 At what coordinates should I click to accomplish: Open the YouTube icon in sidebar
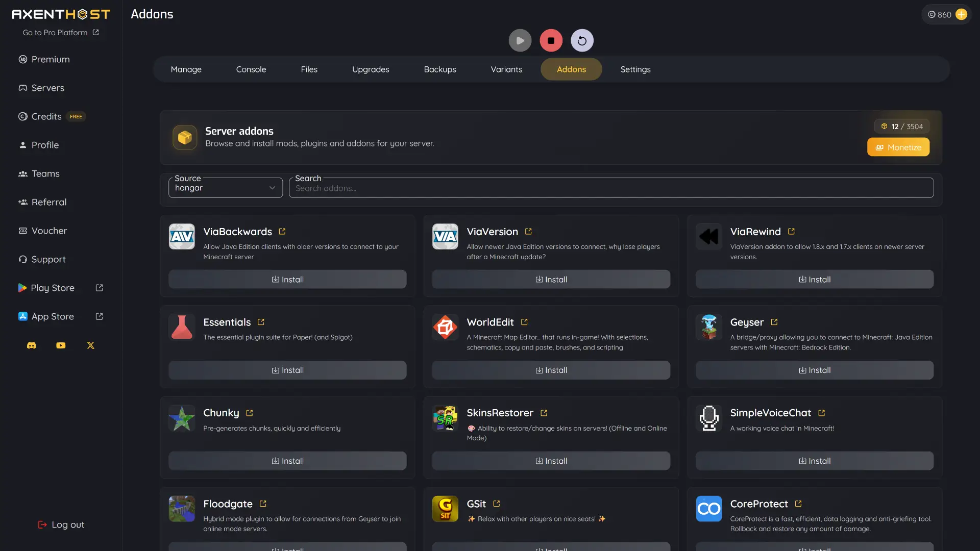click(61, 345)
